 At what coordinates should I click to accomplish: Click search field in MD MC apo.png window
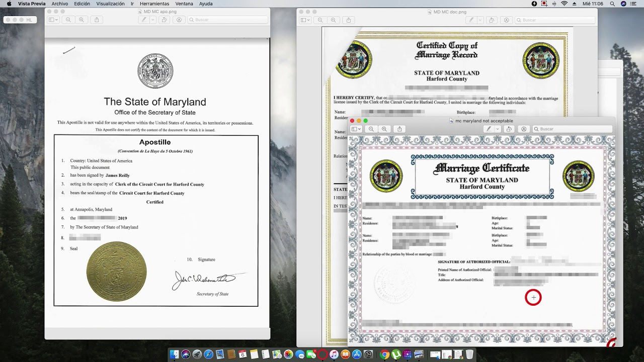pyautogui.click(x=228, y=20)
